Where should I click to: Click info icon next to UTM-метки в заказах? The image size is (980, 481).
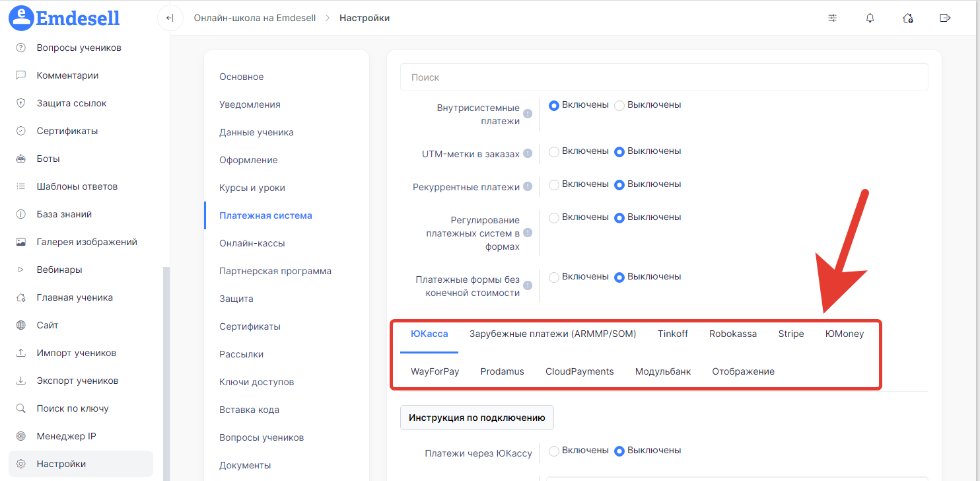point(528,154)
